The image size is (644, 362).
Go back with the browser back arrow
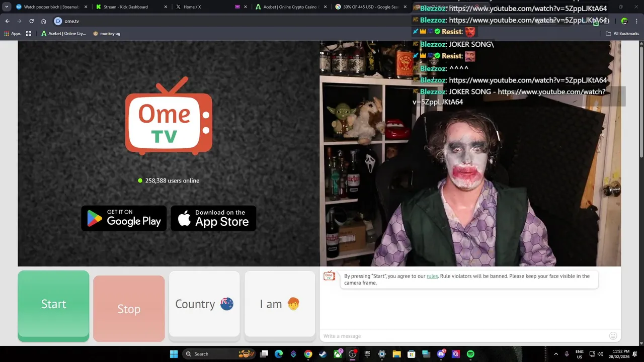coord(7,21)
